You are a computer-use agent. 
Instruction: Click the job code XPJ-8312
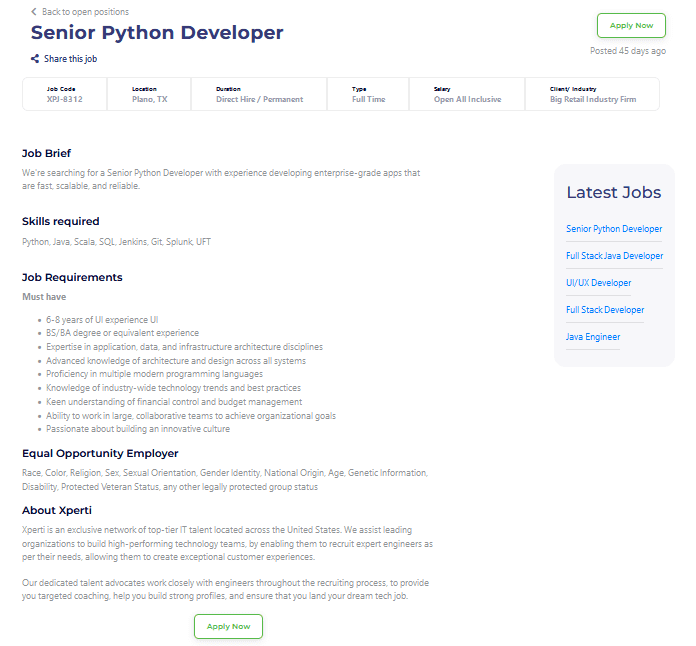tap(65, 99)
